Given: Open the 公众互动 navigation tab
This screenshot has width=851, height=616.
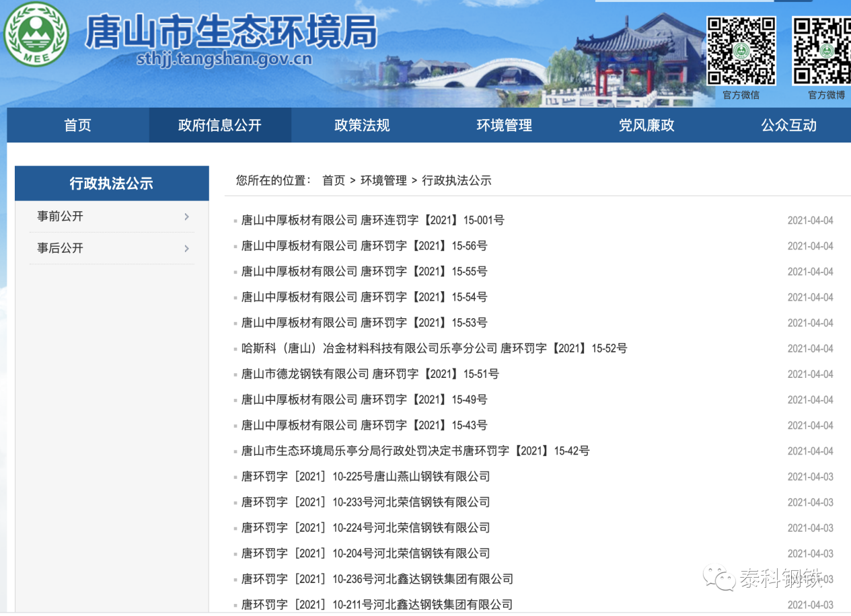Looking at the screenshot, I should pyautogui.click(x=788, y=125).
